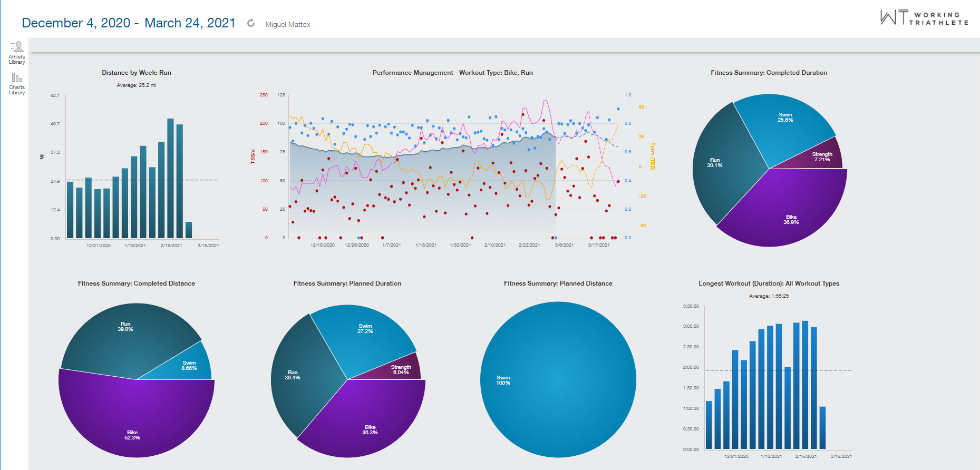The height and width of the screenshot is (470, 980).
Task: Select Swim 100% Planned Distance pie
Action: pos(558,379)
